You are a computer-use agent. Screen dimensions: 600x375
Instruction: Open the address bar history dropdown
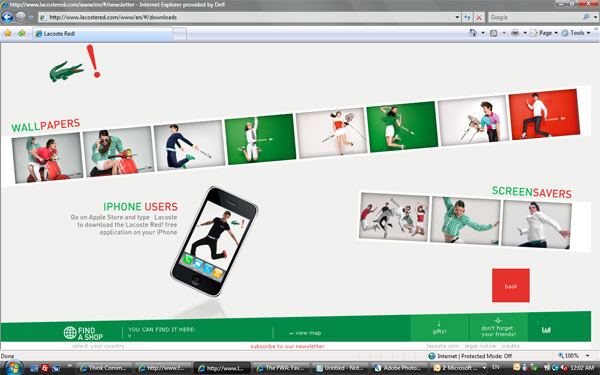click(x=457, y=17)
